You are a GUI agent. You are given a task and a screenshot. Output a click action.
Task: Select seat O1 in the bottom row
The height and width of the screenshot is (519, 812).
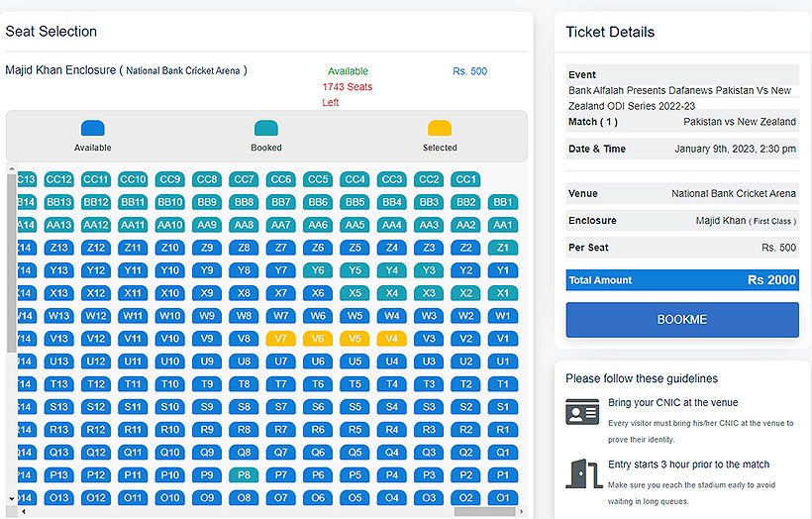pyautogui.click(x=503, y=498)
